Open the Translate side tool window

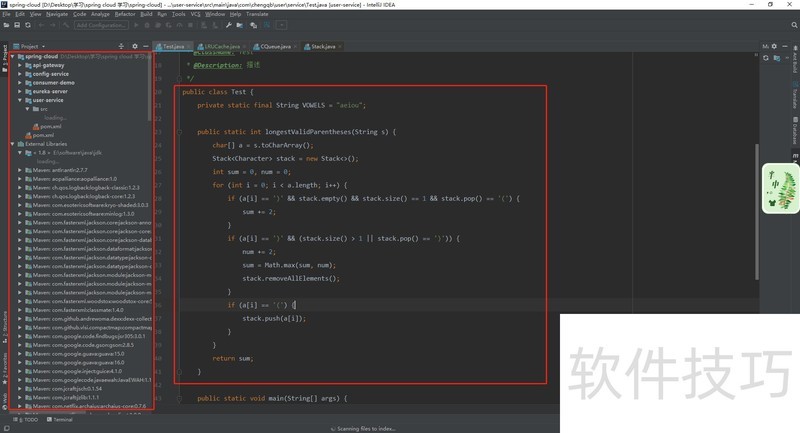pyautogui.click(x=795, y=95)
